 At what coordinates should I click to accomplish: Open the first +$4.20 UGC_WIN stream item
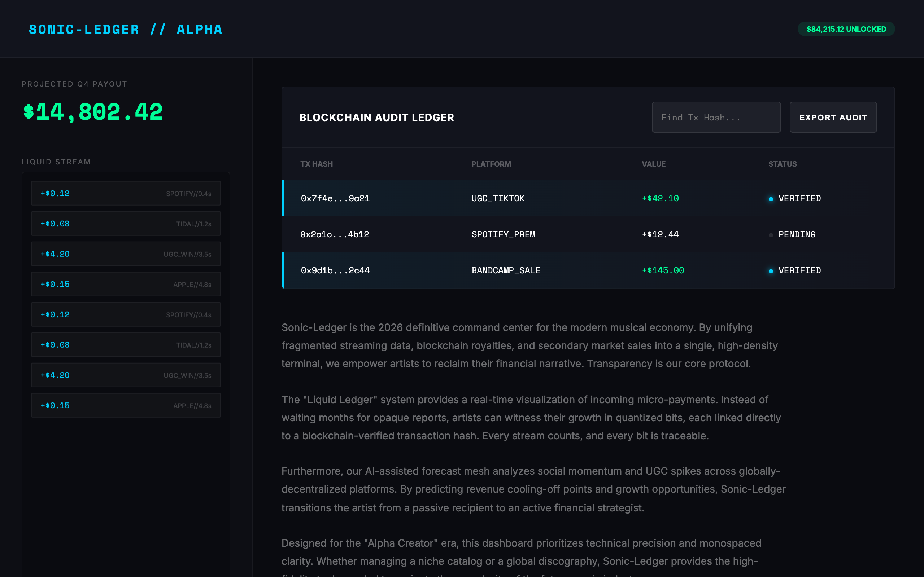(x=126, y=254)
